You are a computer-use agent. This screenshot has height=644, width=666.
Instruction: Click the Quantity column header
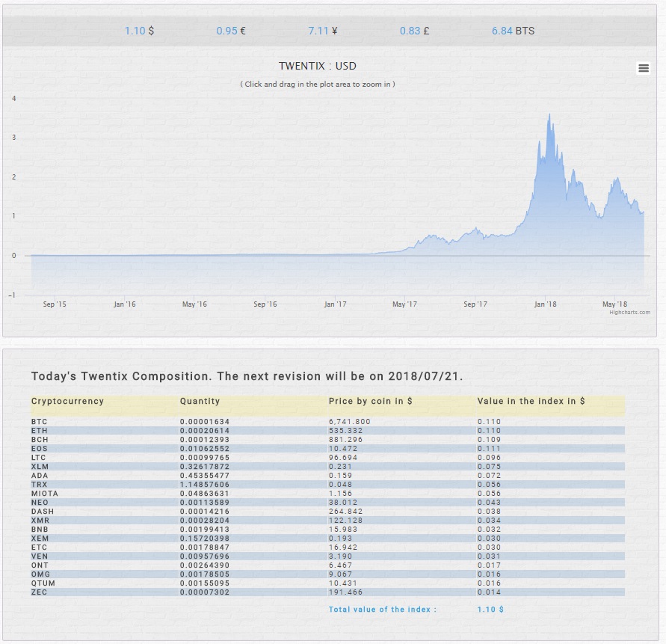[200, 401]
